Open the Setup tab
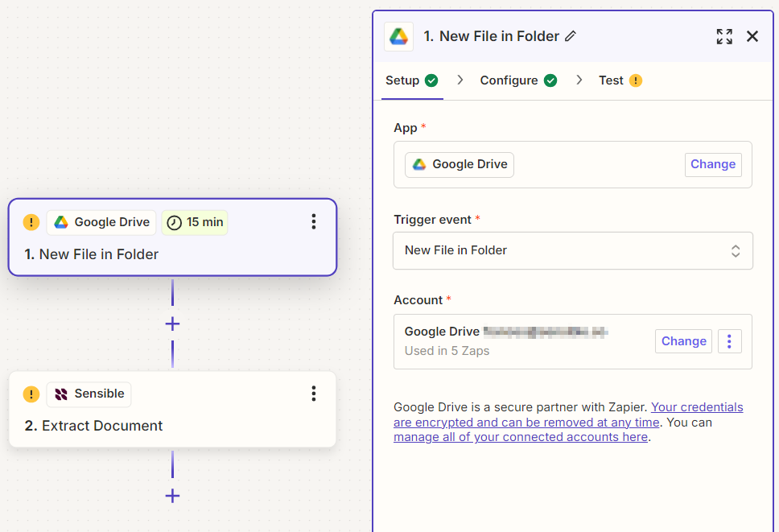 (412, 80)
